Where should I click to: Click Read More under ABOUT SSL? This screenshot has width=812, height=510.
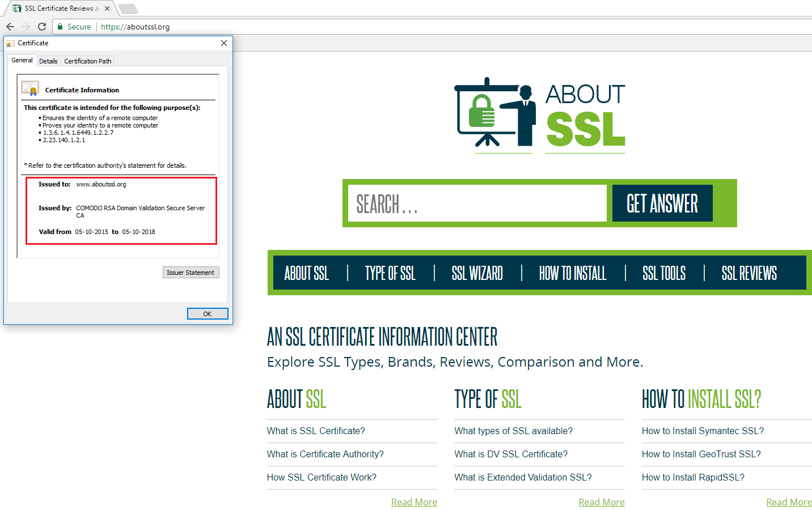tap(414, 502)
